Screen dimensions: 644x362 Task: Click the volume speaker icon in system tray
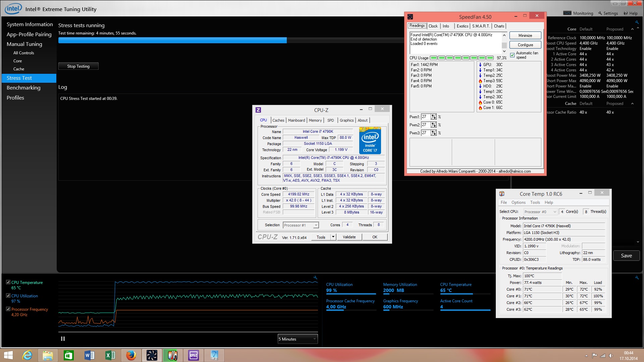pyautogui.click(x=611, y=356)
